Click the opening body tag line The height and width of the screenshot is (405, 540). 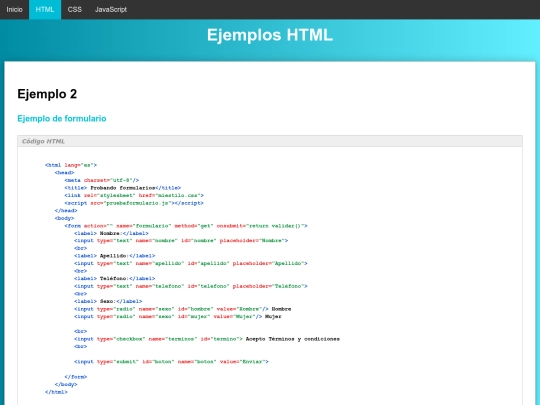click(64, 218)
